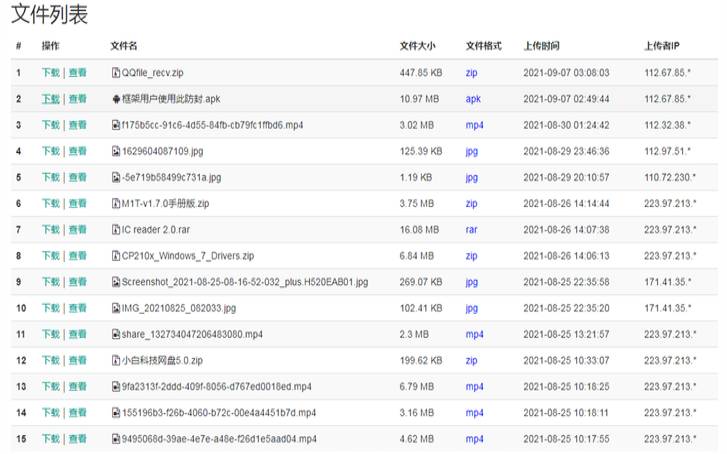
Task: Click the 16.08 MB size cell
Action: (419, 230)
